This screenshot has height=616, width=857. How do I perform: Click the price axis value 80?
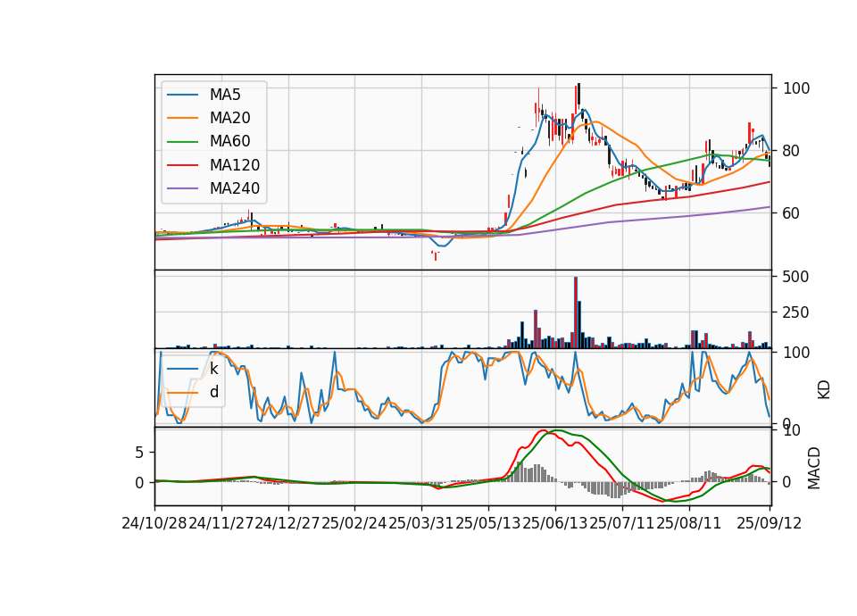pos(792,151)
